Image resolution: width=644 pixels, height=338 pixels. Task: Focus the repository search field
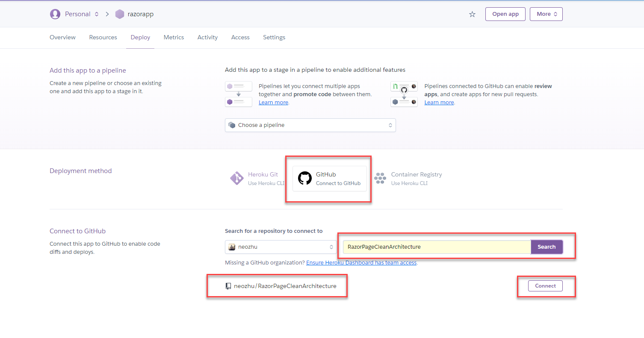437,247
